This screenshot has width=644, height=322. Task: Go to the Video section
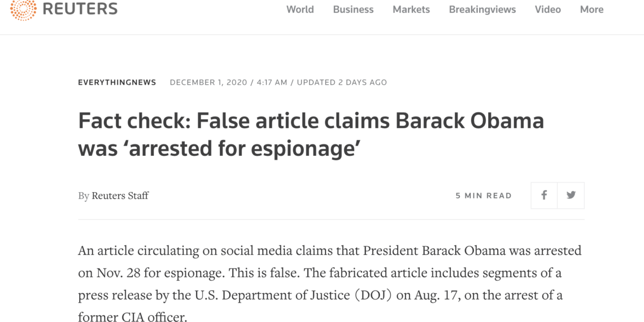pos(547,10)
